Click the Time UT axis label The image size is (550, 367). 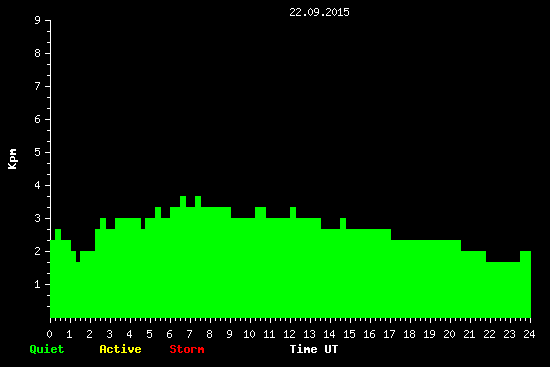[314, 349]
